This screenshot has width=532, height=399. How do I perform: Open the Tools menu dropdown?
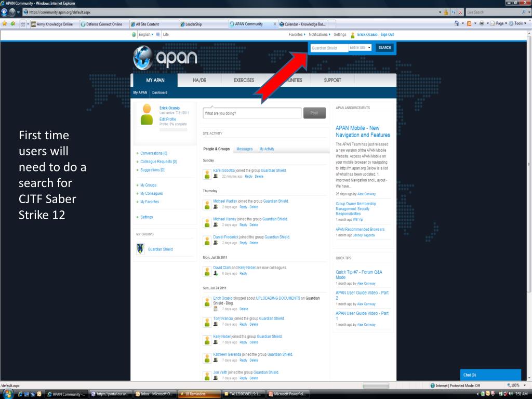(x=518, y=23)
